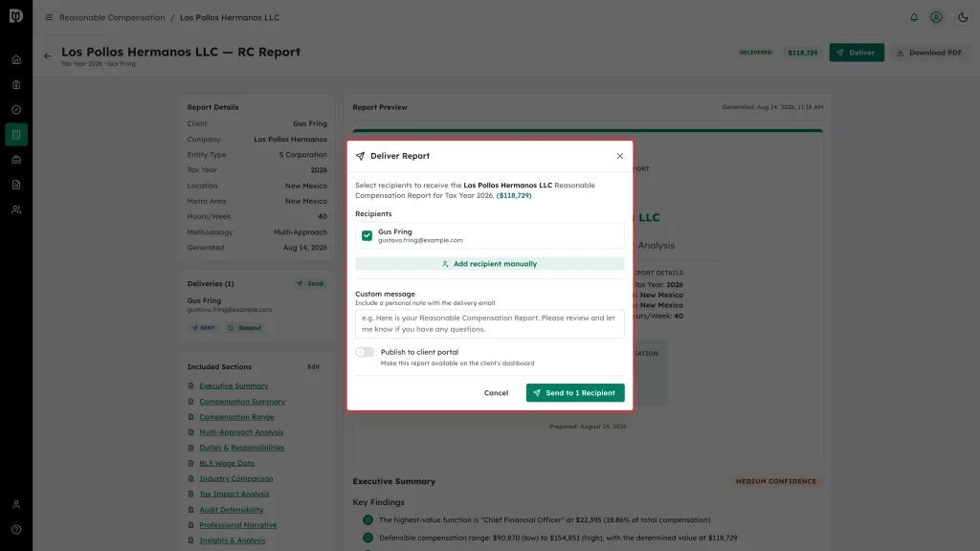Click the S Corporation entity type value
The image size is (980, 551).
click(x=302, y=154)
